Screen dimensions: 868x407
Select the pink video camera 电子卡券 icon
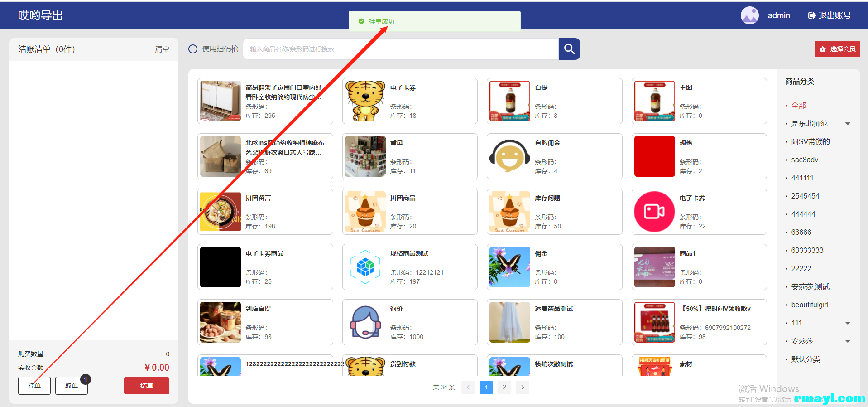coord(654,212)
